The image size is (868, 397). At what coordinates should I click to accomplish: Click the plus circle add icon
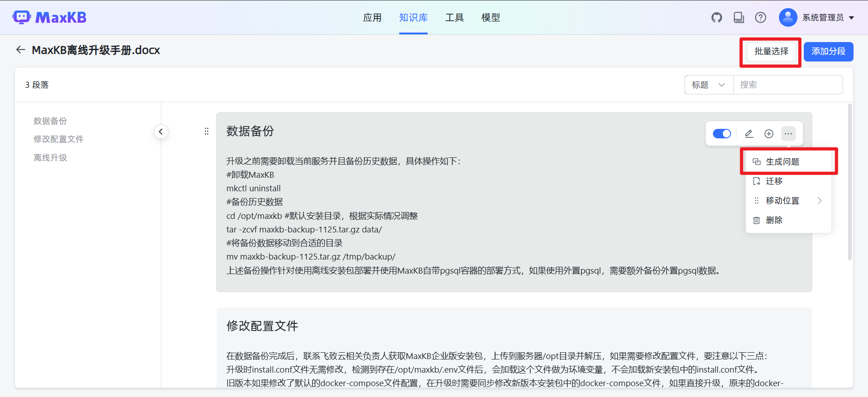coord(769,134)
